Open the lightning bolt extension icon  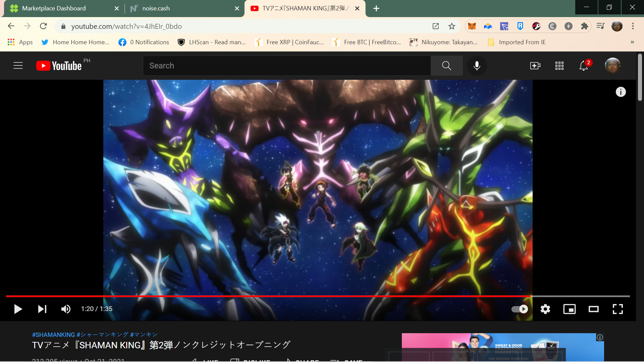pos(569,26)
